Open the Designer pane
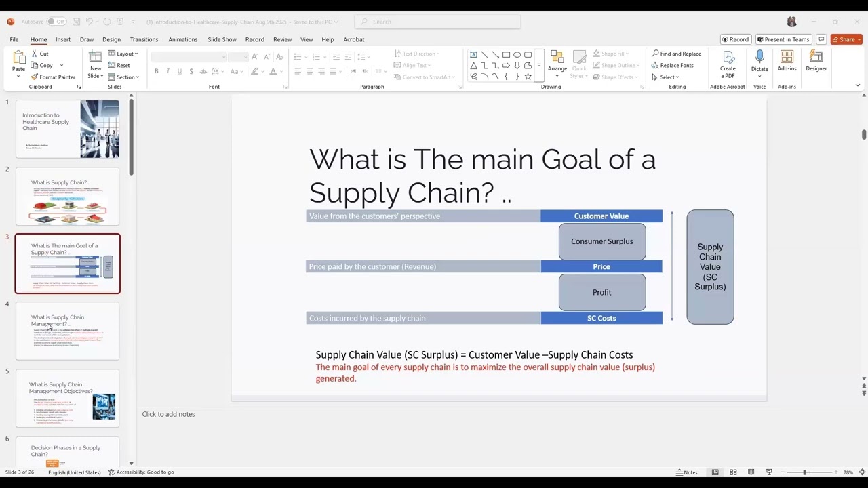 point(816,61)
